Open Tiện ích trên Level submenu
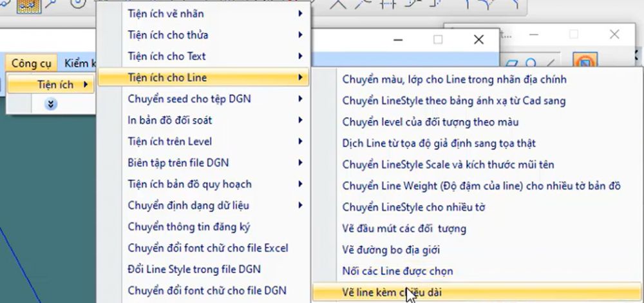Image resolution: width=644 pixels, height=303 pixels. point(204,141)
